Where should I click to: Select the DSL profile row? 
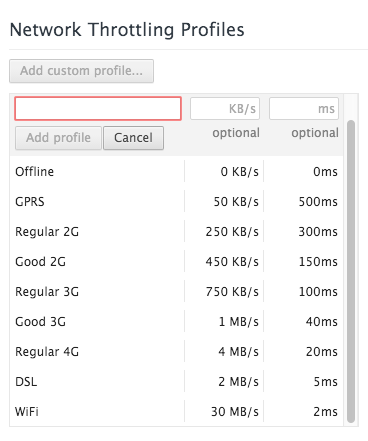pos(176,381)
